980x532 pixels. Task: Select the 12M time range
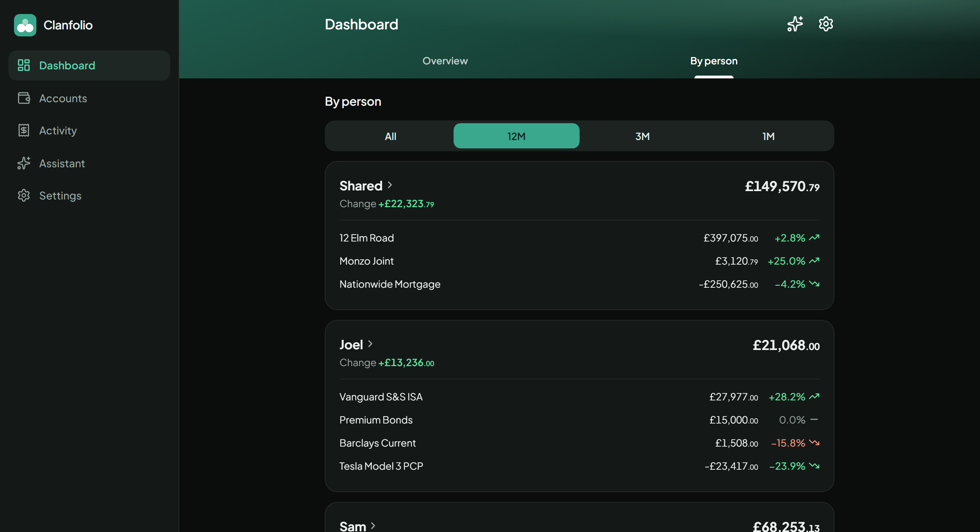coord(516,136)
